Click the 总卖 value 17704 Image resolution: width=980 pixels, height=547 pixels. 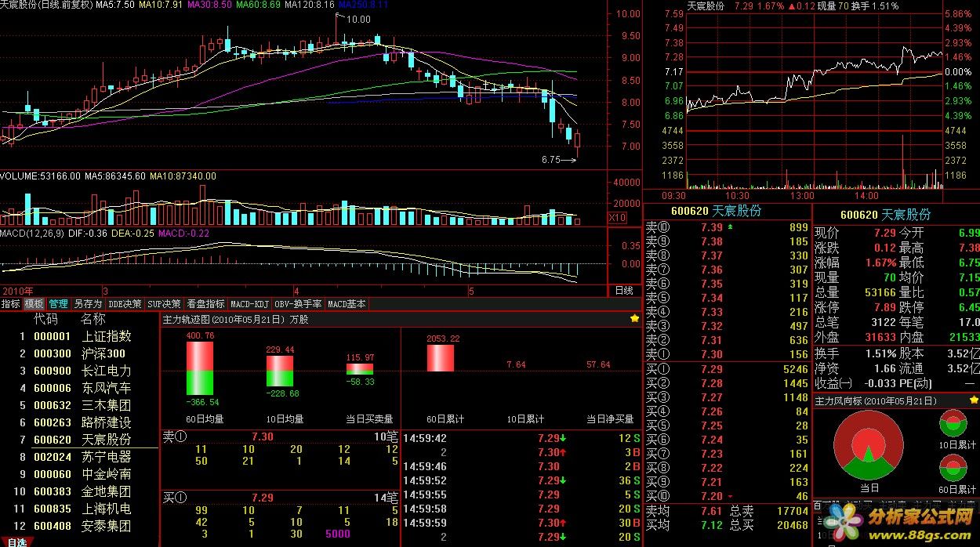pos(793,511)
